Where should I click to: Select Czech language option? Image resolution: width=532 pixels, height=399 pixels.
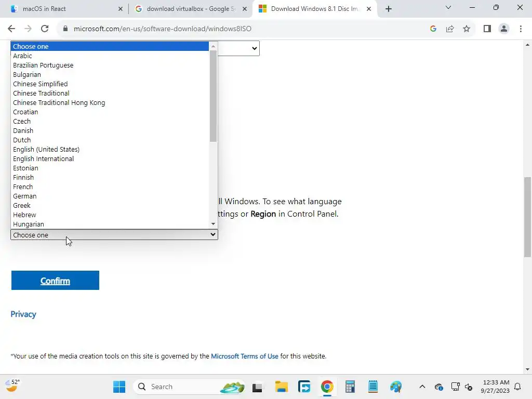pos(110,122)
